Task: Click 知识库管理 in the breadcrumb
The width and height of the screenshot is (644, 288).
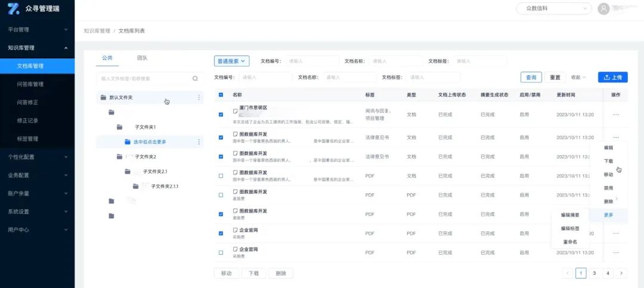Action: pos(97,31)
